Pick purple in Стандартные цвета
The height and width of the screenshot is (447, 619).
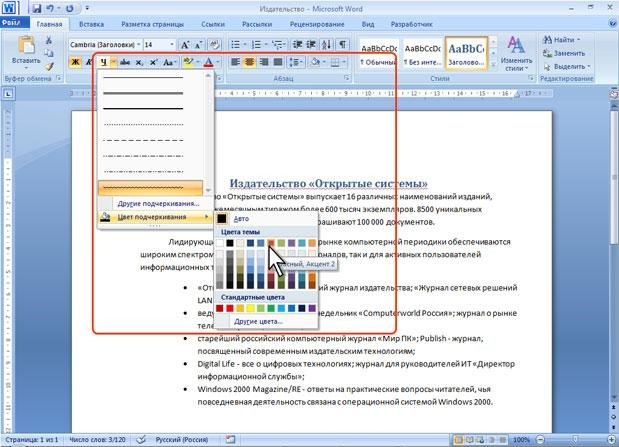tap(312, 308)
